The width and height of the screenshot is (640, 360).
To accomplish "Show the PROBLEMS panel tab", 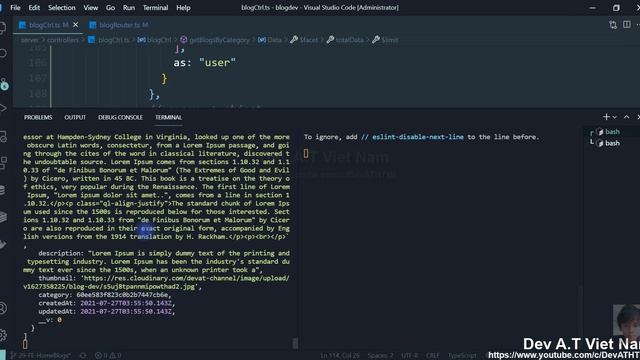I will point(38,118).
